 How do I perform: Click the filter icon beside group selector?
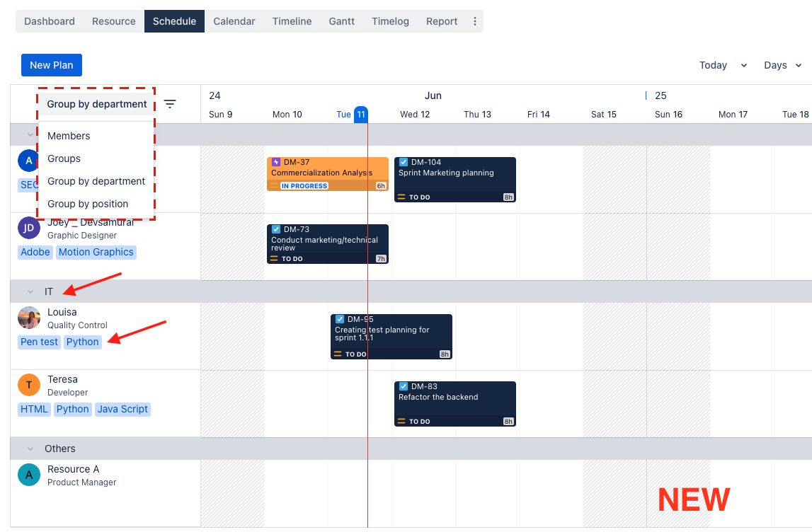[x=170, y=104]
